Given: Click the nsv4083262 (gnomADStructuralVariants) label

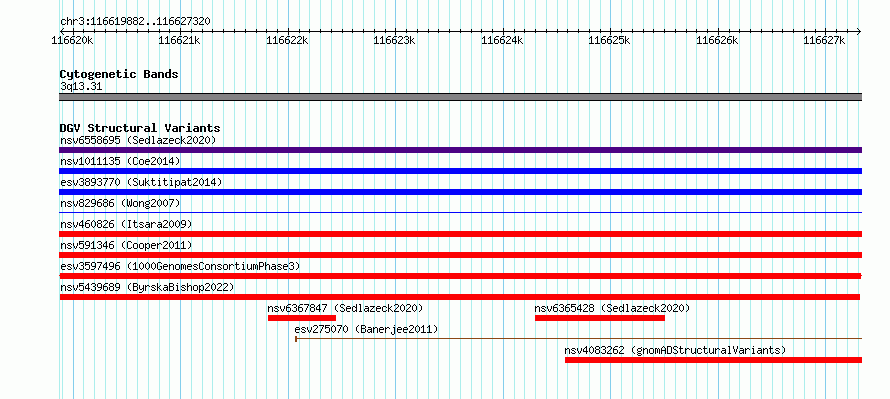Looking at the screenshot, I should (675, 350).
